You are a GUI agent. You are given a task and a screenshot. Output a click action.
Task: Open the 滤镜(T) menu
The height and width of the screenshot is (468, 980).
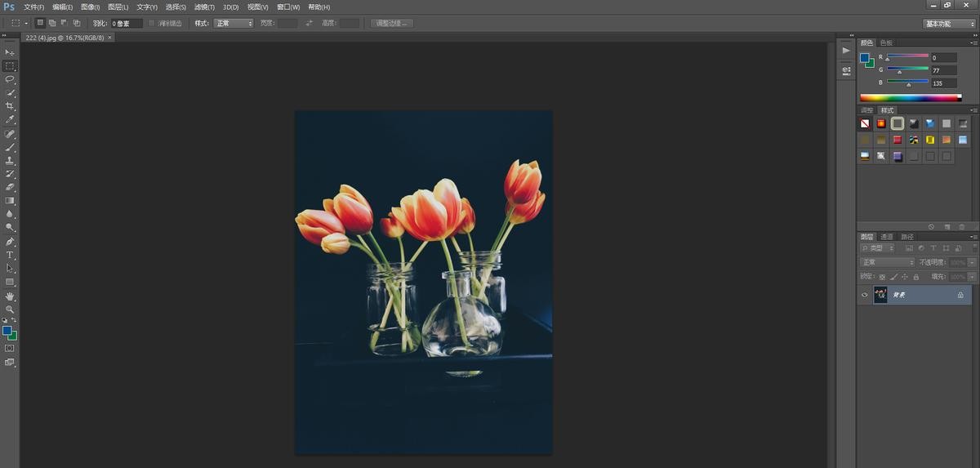click(204, 7)
